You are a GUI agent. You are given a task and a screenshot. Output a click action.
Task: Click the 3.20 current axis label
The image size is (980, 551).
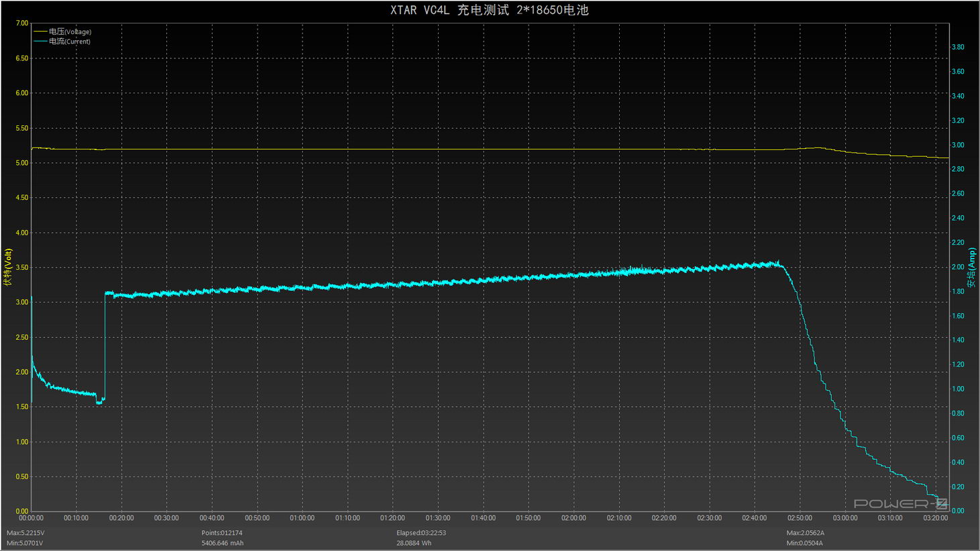[x=958, y=121]
